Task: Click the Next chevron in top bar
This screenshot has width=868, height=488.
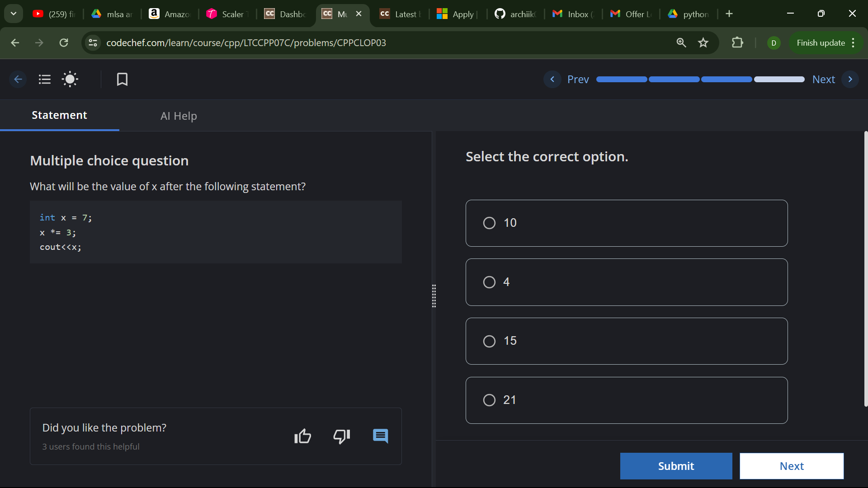Action: pos(850,80)
